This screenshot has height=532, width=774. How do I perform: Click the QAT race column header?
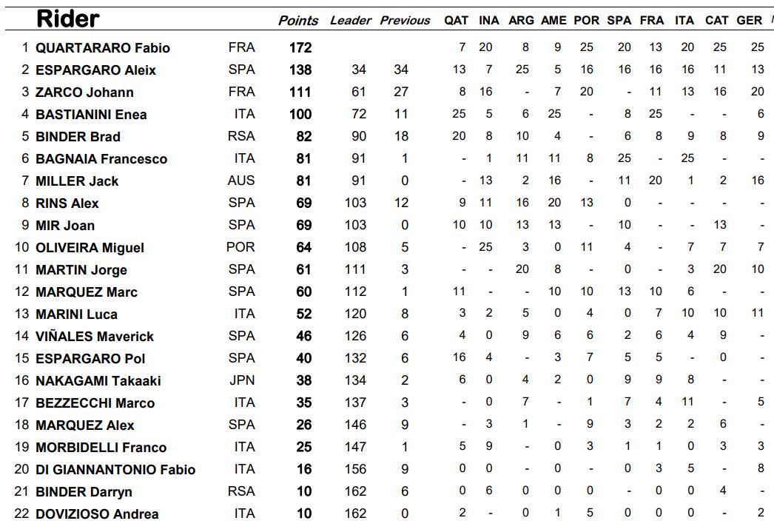coord(456,21)
